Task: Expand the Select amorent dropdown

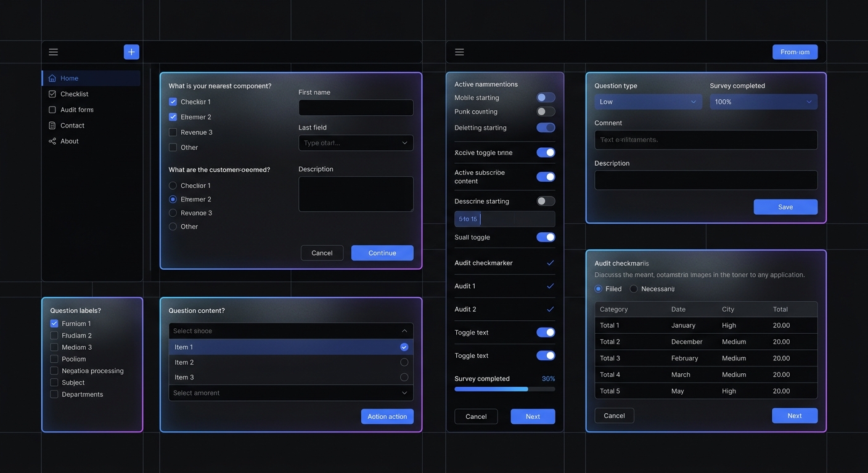Action: coord(291,393)
